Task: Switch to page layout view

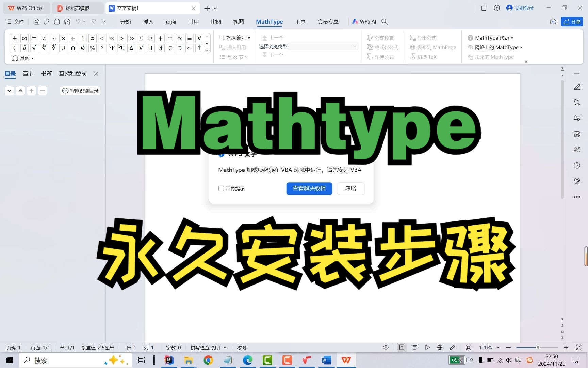Action: pos(402,347)
